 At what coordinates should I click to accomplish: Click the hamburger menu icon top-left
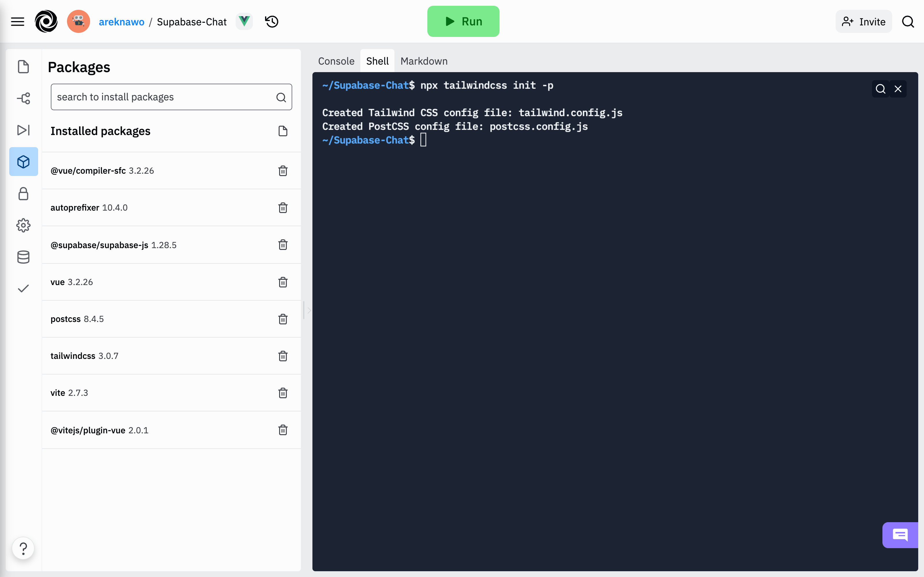pyautogui.click(x=18, y=21)
